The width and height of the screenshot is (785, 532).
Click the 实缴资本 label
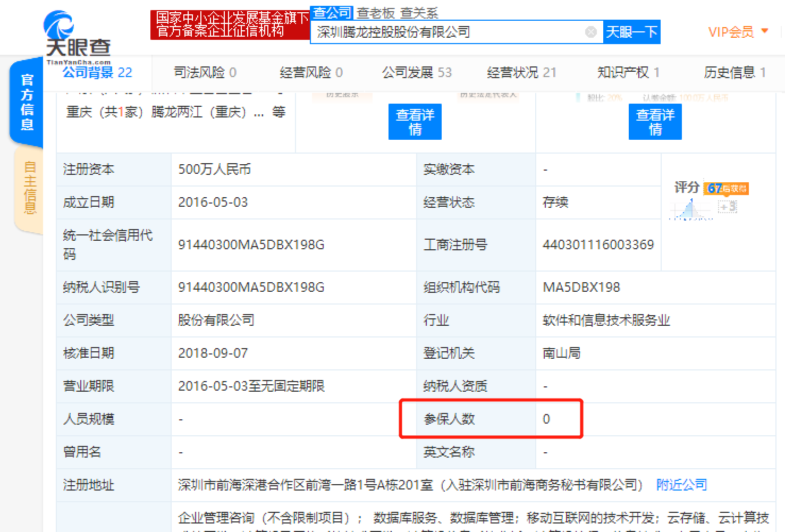449,169
